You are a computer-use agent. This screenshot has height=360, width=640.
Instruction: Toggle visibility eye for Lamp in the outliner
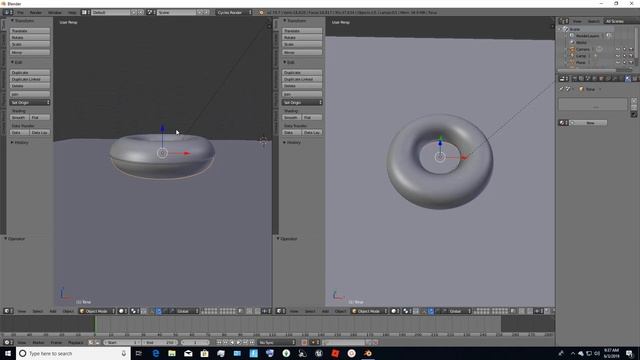(x=618, y=56)
